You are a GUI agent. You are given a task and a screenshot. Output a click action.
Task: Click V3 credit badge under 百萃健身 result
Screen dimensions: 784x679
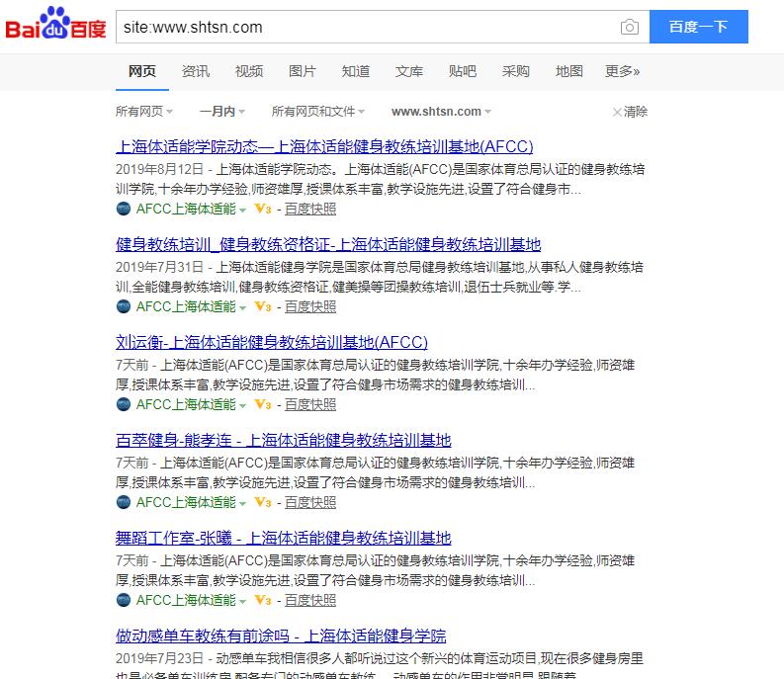pos(263,502)
